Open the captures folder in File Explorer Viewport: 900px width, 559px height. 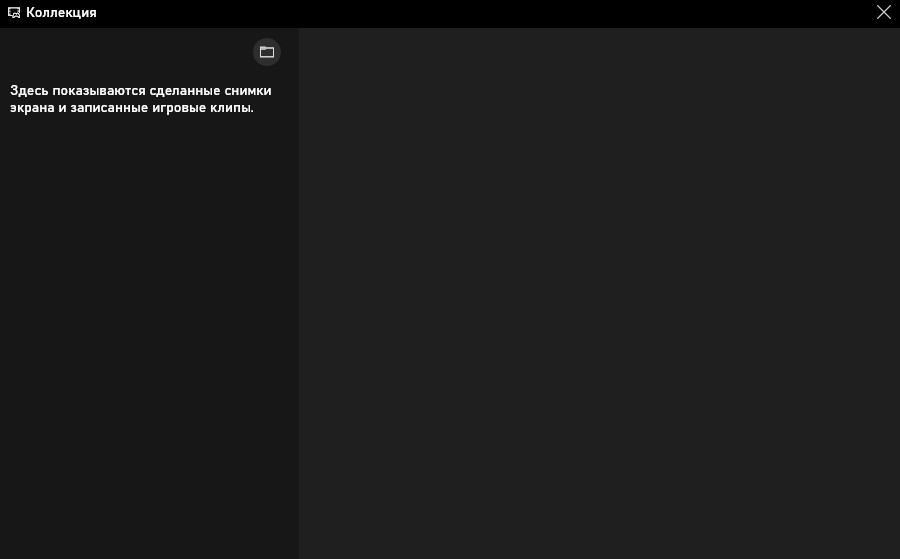click(267, 52)
